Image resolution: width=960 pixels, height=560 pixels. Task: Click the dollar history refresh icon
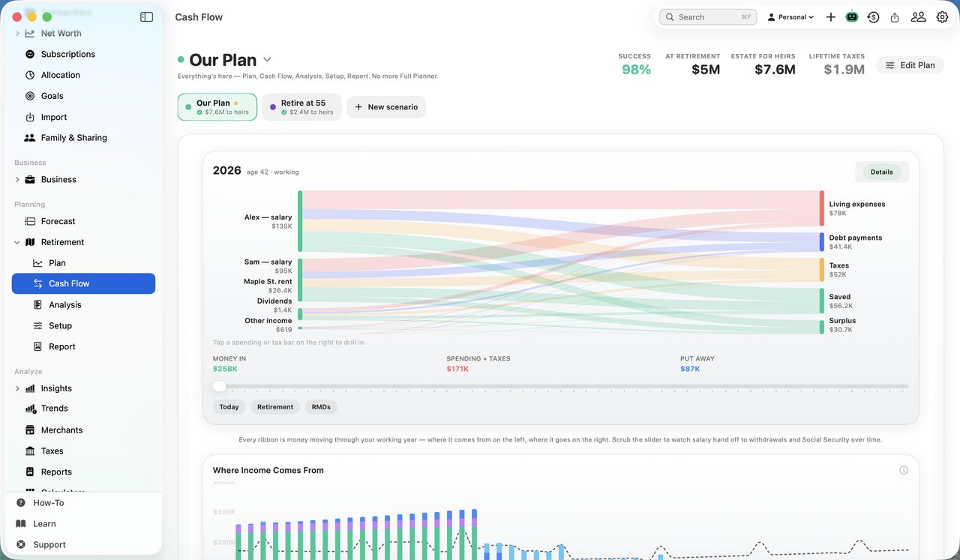[873, 16]
